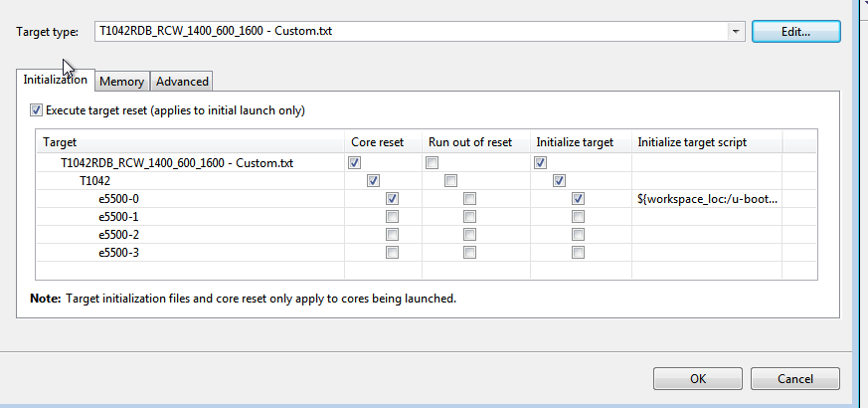
Task: Click the Initialize target script column header
Action: coord(692,142)
